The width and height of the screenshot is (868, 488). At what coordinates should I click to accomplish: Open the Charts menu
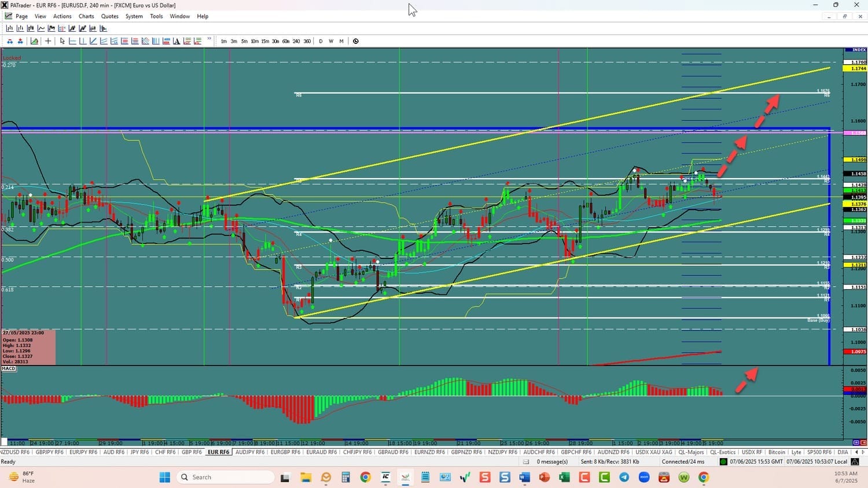pos(86,16)
